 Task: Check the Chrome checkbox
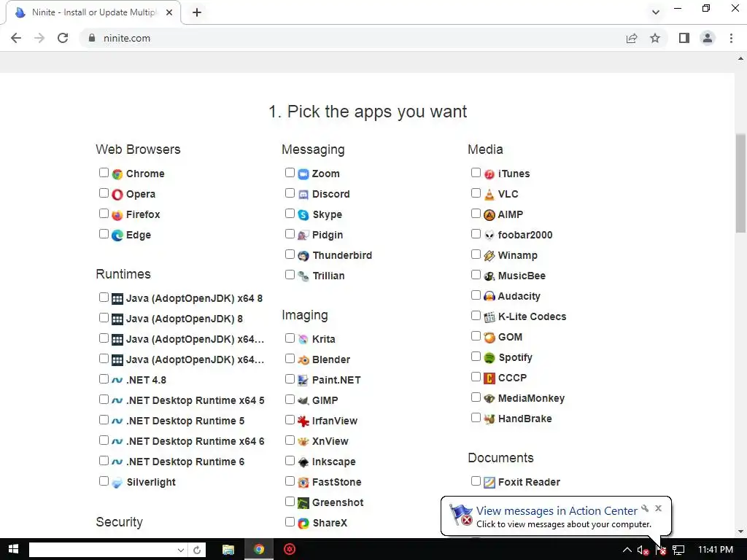click(x=104, y=172)
